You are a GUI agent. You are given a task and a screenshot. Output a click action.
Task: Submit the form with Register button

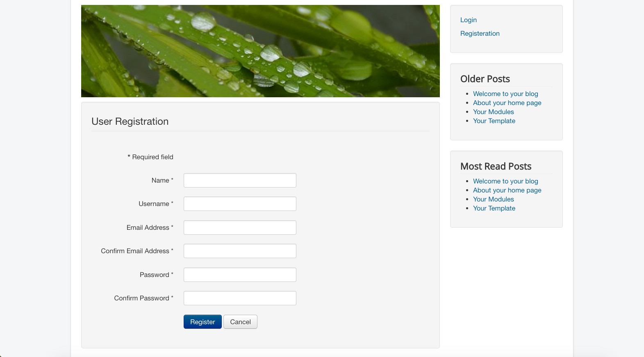point(203,322)
